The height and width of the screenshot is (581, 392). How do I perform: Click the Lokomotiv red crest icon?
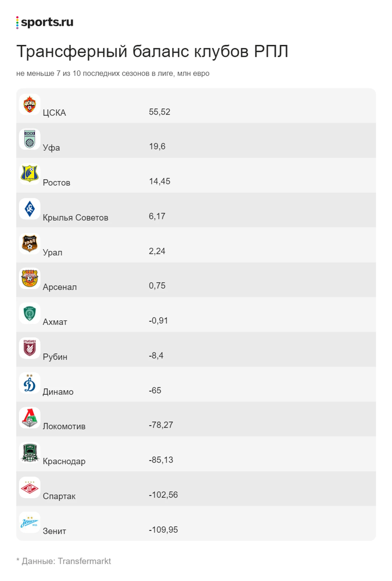30,418
